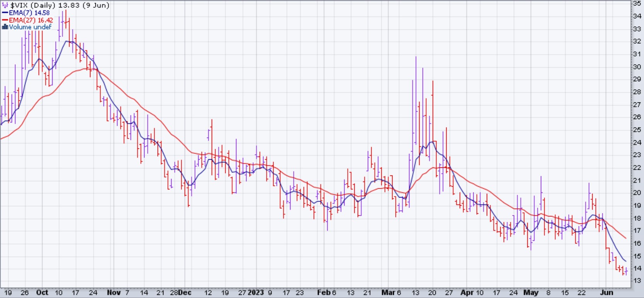This screenshot has width=644, height=298.
Task: Click the Feb label on the date axis
Action: coord(323,293)
